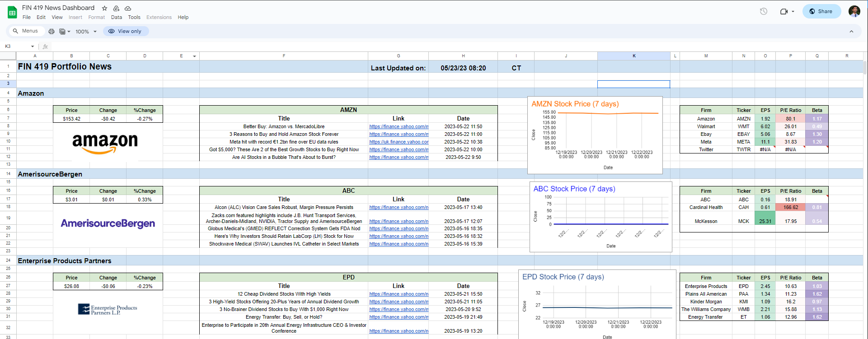Check the cloud save status icon

[128, 8]
